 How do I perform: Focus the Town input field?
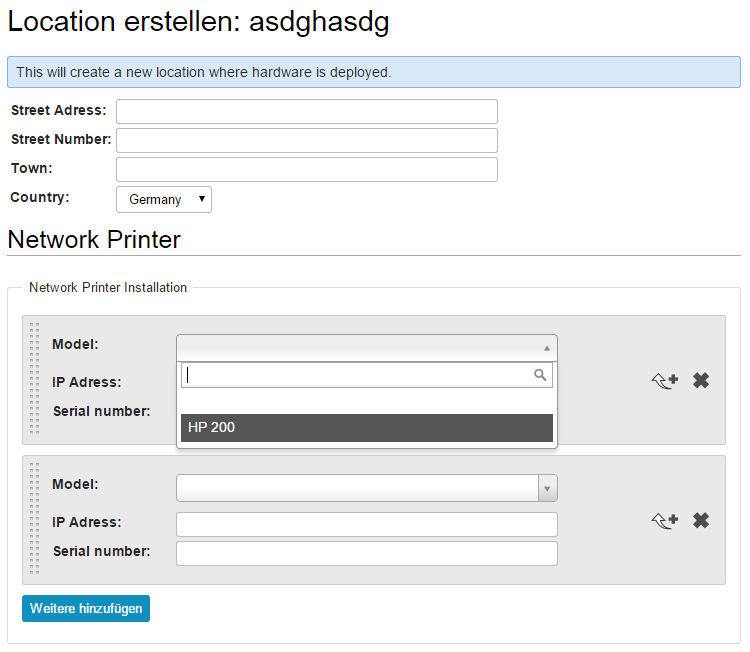tap(307, 169)
